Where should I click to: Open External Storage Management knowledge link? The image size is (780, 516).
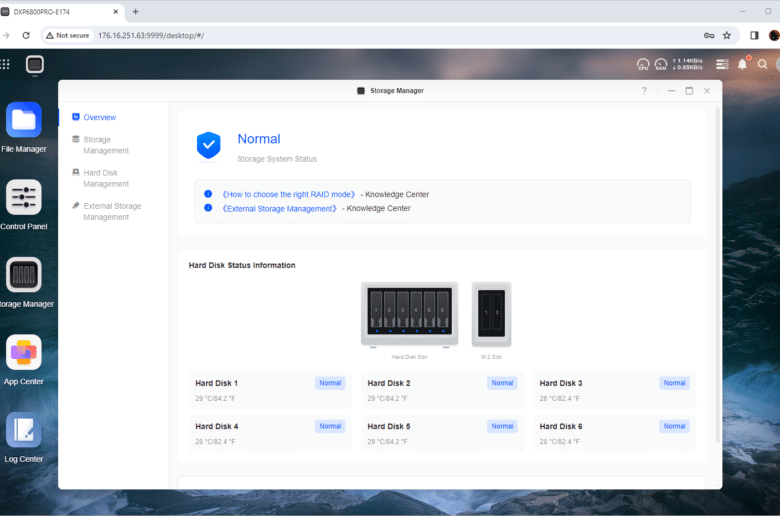pyautogui.click(x=280, y=208)
